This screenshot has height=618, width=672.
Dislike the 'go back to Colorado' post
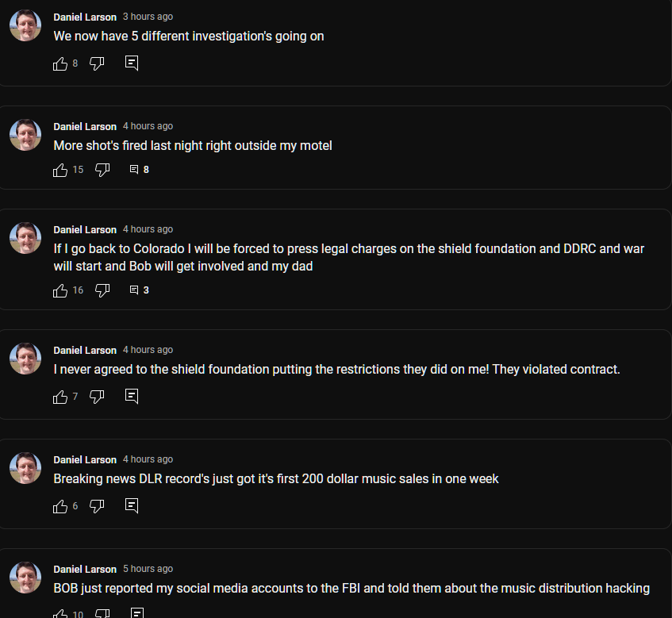point(102,290)
